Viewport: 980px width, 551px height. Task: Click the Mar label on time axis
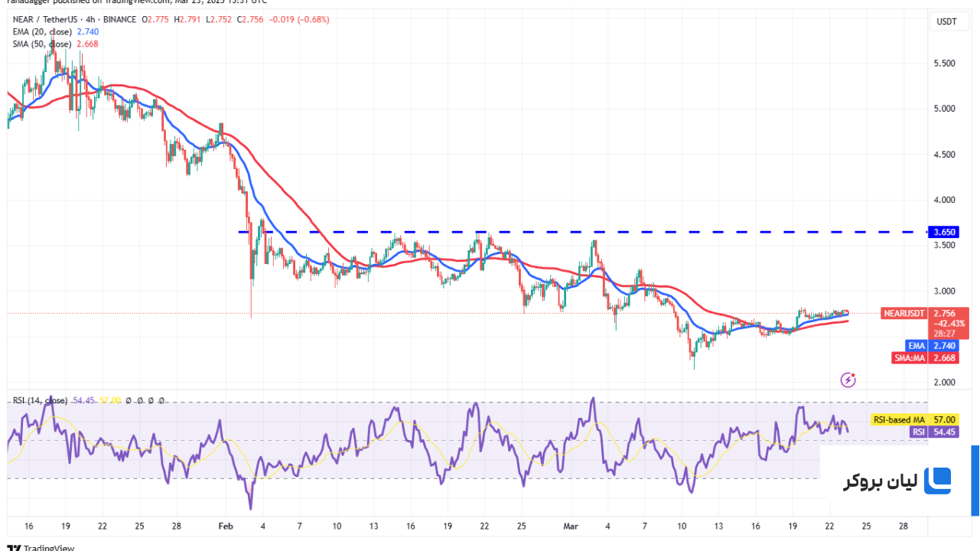pyautogui.click(x=571, y=527)
